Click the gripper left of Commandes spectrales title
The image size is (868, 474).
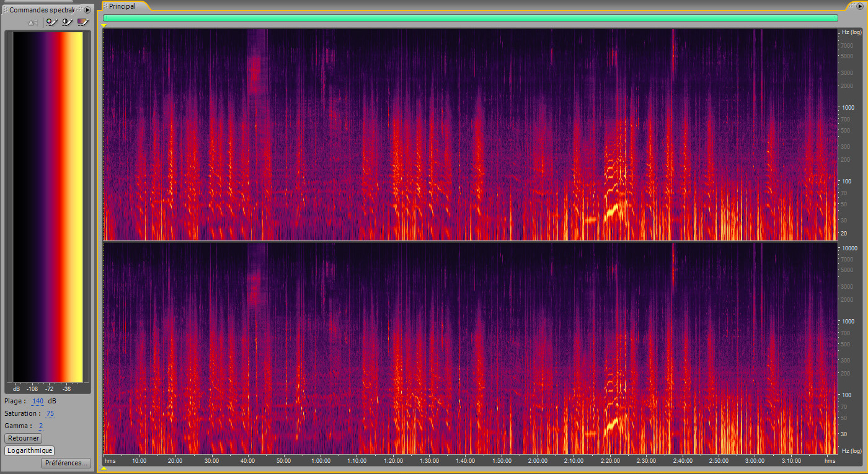coord(5,10)
